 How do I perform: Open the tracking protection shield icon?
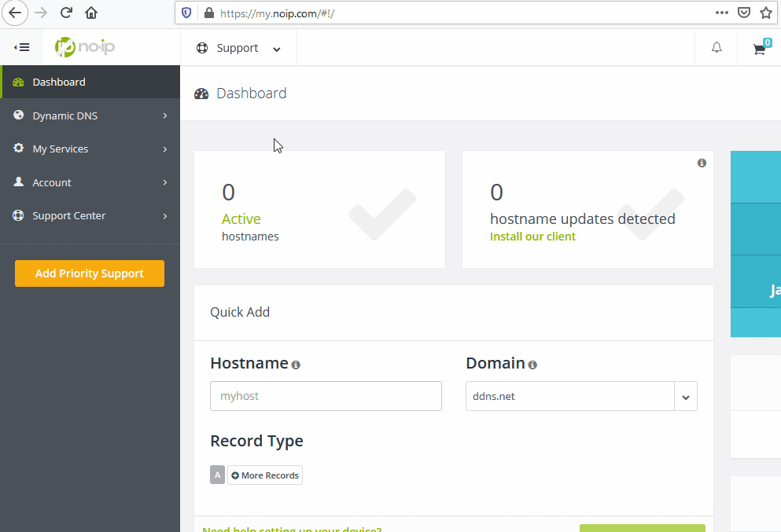point(186,13)
